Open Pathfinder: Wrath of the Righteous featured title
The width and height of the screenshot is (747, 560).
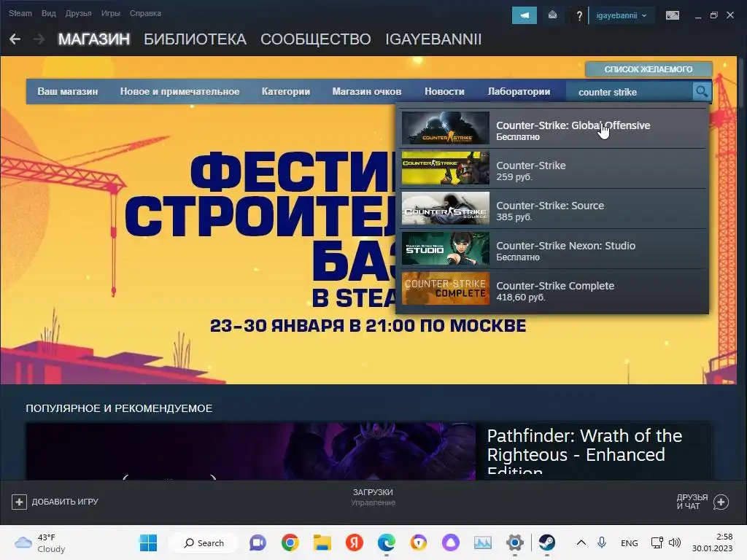pyautogui.click(x=584, y=451)
